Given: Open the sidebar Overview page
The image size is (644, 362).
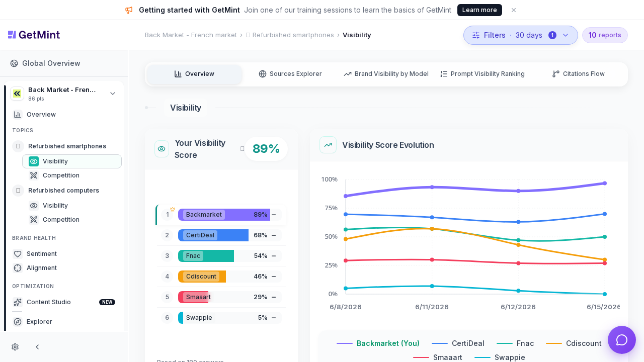Looking at the screenshot, I should point(66,115).
